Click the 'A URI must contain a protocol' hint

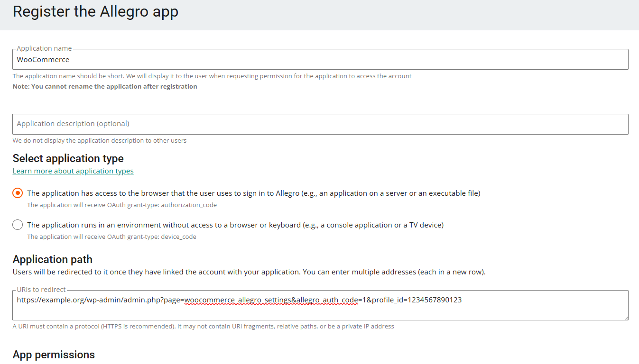tap(203, 326)
